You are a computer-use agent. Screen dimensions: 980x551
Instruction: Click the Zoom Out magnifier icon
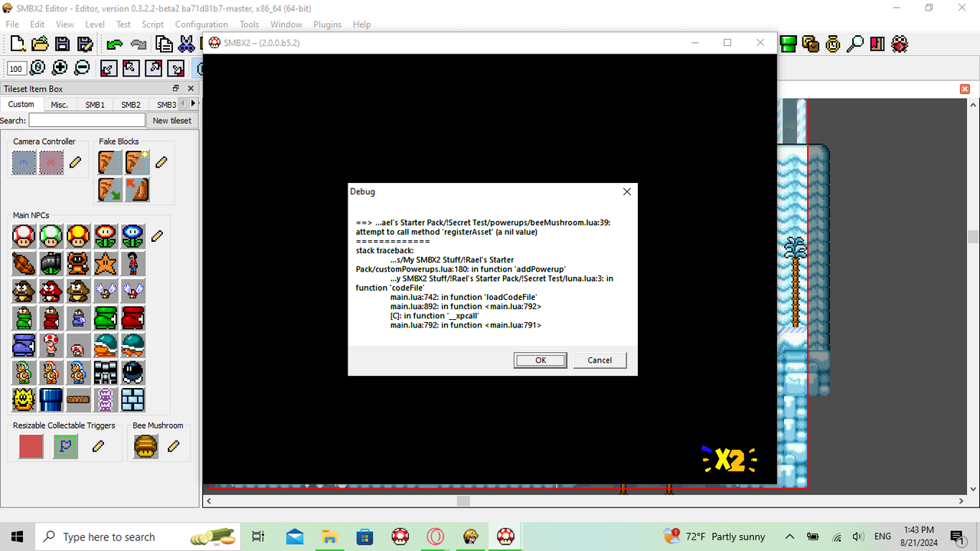(x=82, y=68)
